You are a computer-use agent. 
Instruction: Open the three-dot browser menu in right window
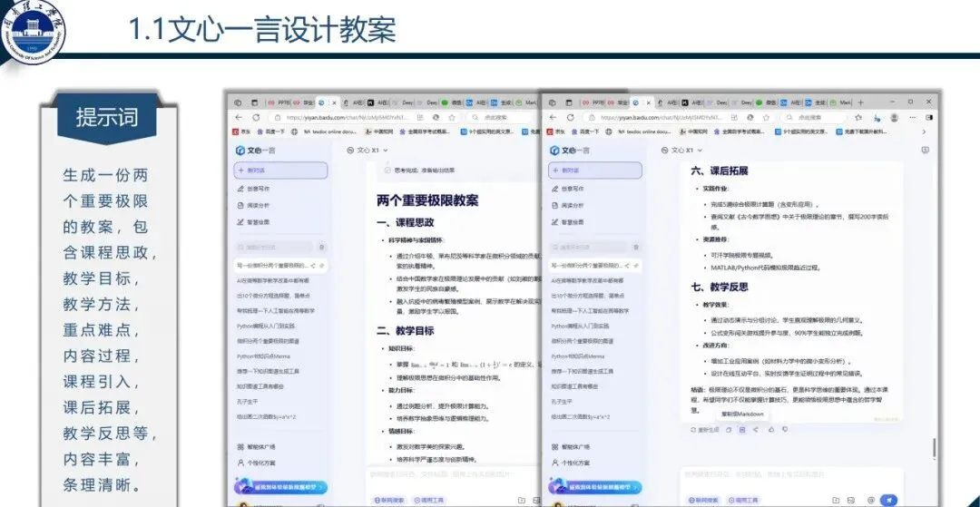click(912, 117)
